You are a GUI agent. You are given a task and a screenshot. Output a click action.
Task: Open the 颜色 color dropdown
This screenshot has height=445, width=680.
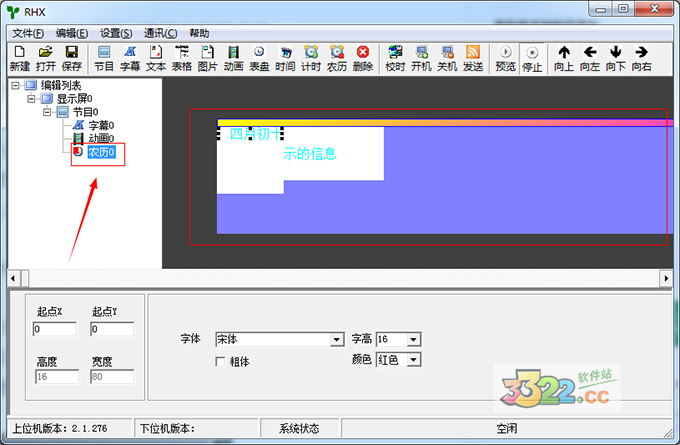point(414,360)
